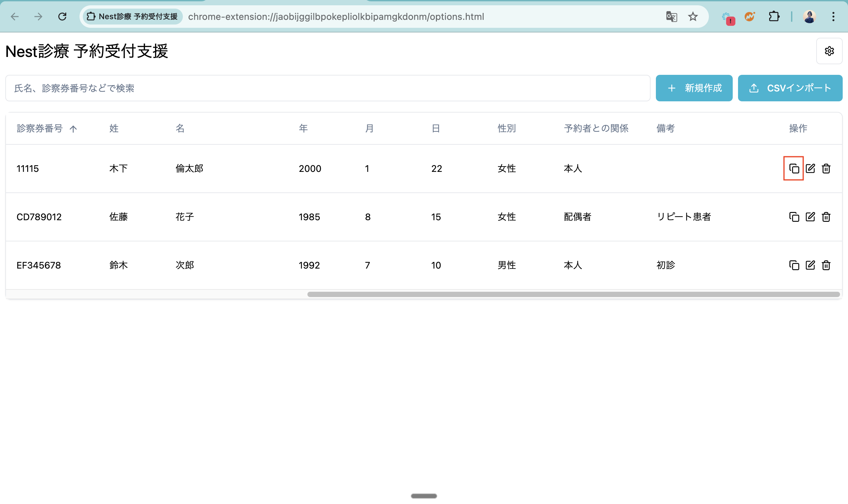Copy the 佐藤 花子 patient row
The image size is (848, 504).
coord(794,217)
